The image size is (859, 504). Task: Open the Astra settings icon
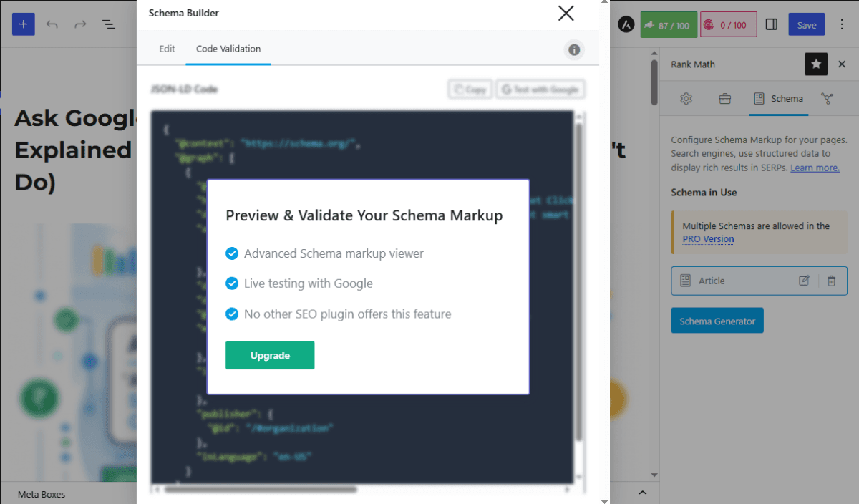625,25
